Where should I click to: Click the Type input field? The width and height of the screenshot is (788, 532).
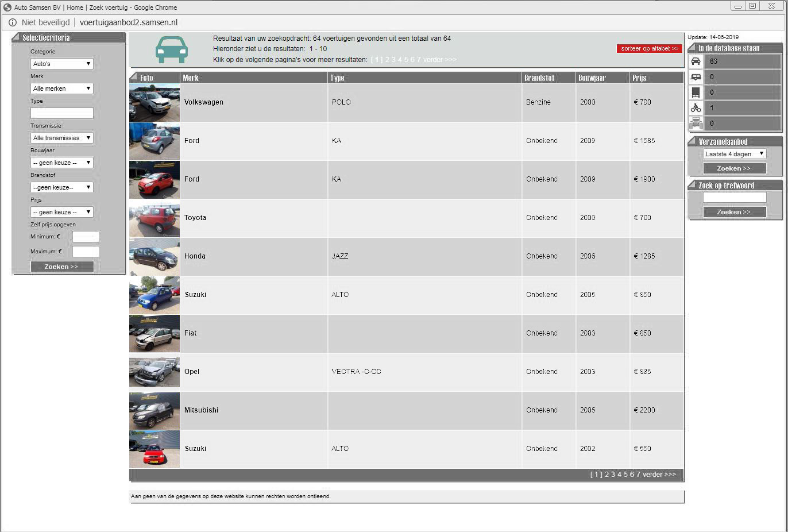coord(62,113)
